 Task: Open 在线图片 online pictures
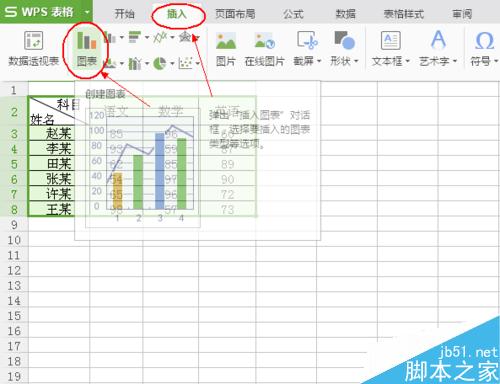click(x=264, y=49)
